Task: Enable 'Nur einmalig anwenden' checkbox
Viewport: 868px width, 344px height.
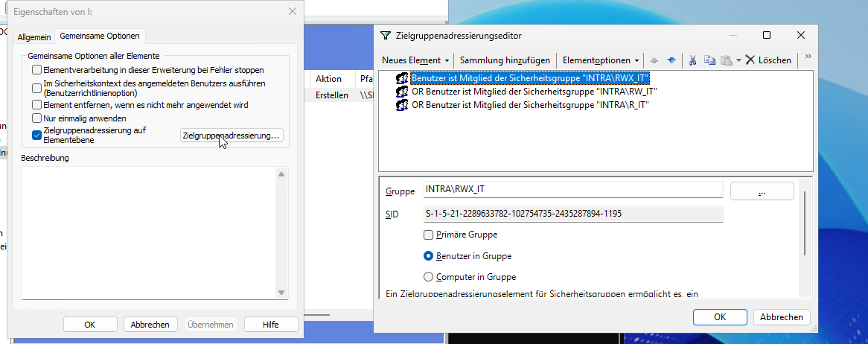Action: [x=37, y=118]
